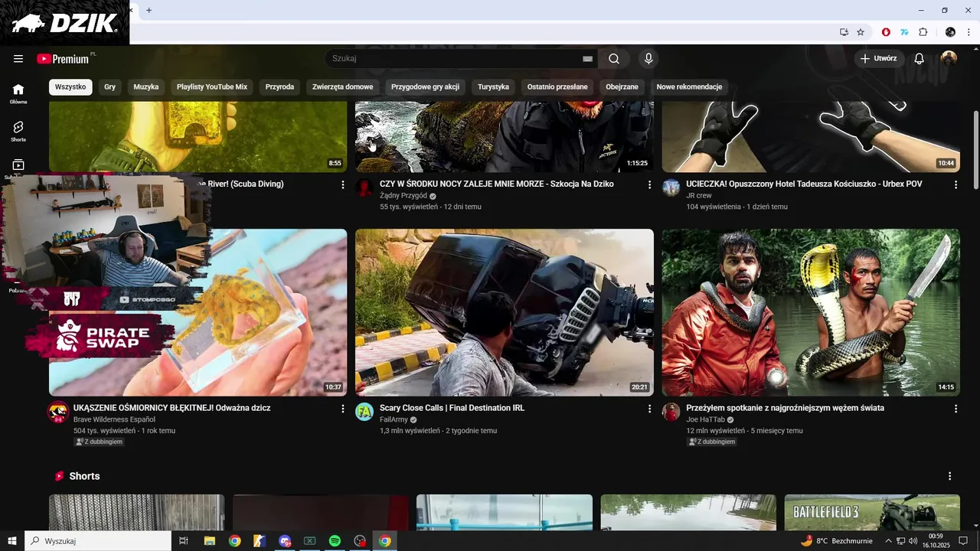The width and height of the screenshot is (980, 551).
Task: Select the Playlisty YouTube Mix chip
Action: 212,86
